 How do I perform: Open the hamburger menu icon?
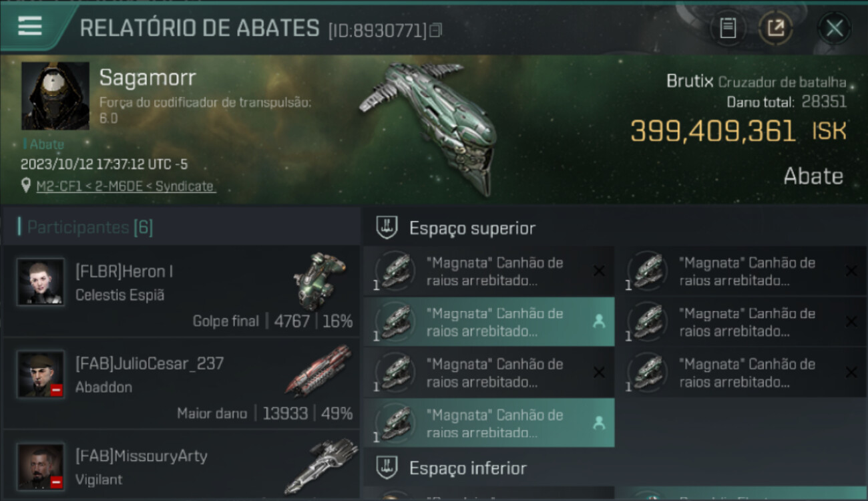coord(30,27)
